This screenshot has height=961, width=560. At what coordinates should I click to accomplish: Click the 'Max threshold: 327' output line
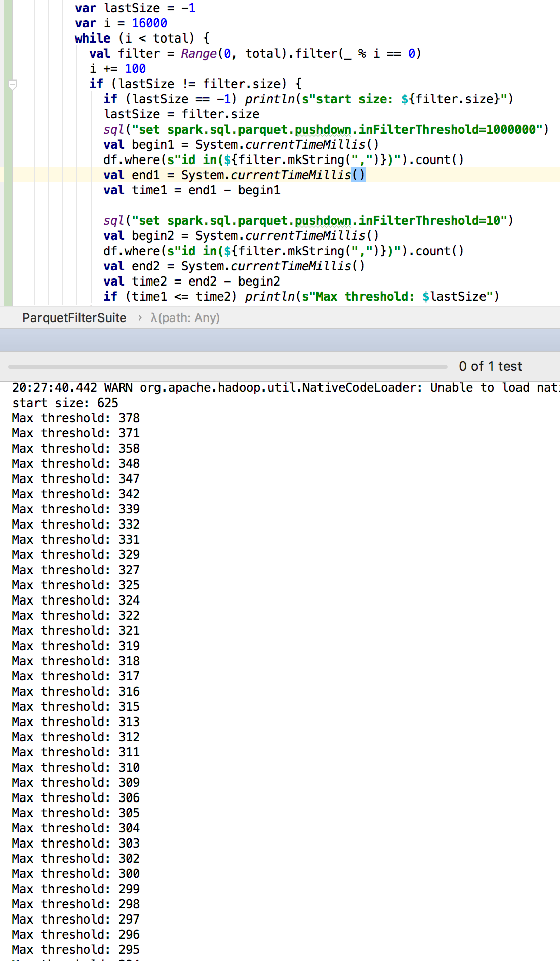coord(76,570)
